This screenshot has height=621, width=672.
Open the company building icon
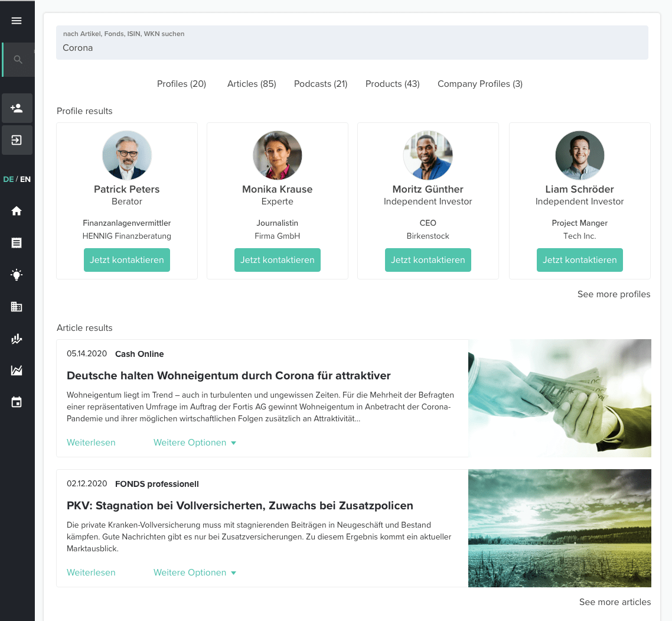[x=17, y=307]
